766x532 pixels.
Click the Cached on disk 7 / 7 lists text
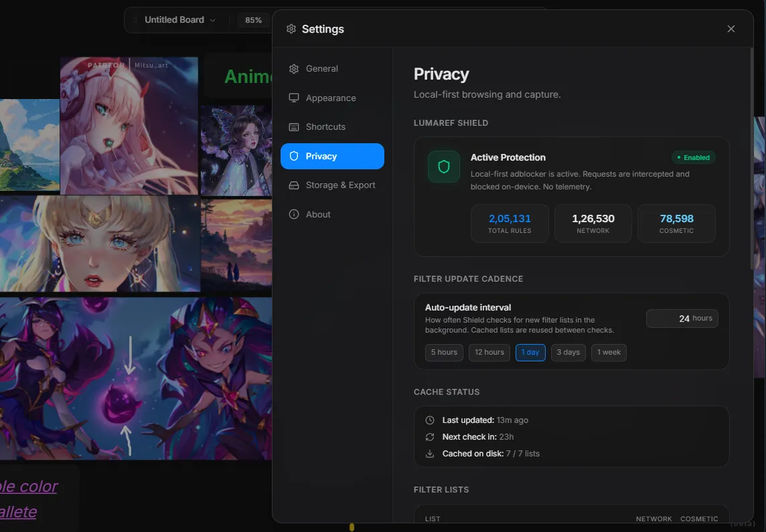click(491, 454)
